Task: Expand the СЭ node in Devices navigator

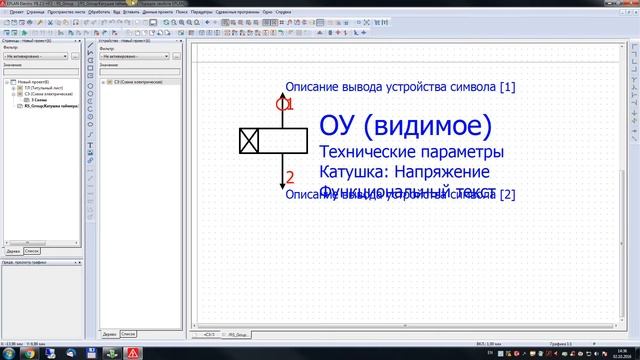Action: [103, 82]
